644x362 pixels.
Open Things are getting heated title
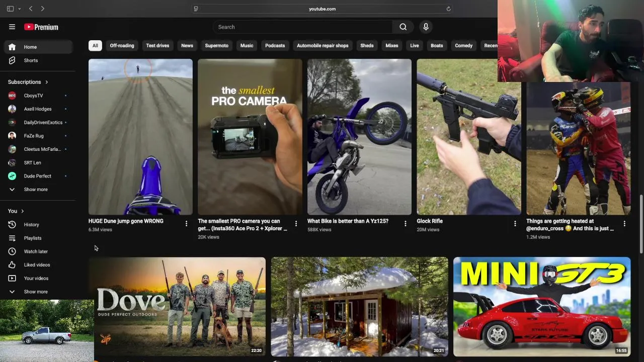pos(570,225)
